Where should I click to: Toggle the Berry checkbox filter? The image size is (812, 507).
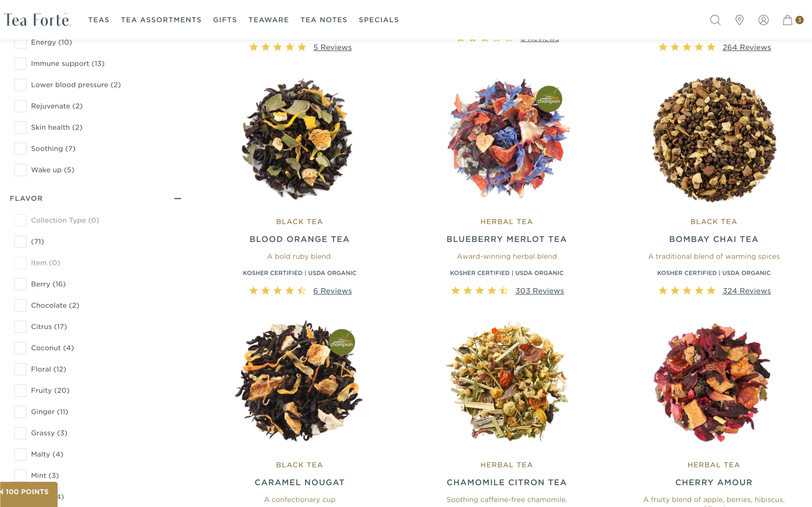[x=19, y=283]
